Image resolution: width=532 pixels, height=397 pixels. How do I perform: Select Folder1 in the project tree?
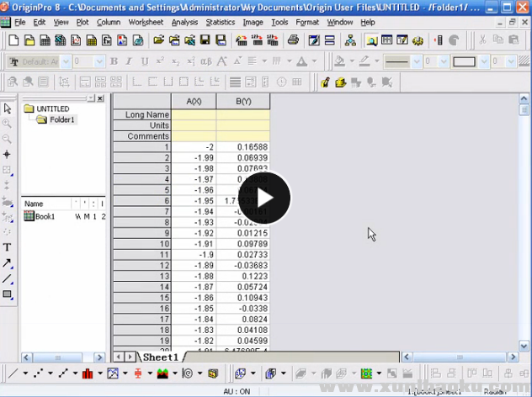click(61, 119)
